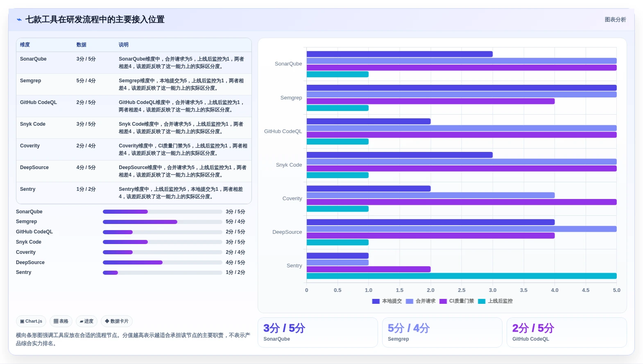The height and width of the screenshot is (364, 643).
Task: Click the Semgrep progress bar
Action: pyautogui.click(x=162, y=222)
